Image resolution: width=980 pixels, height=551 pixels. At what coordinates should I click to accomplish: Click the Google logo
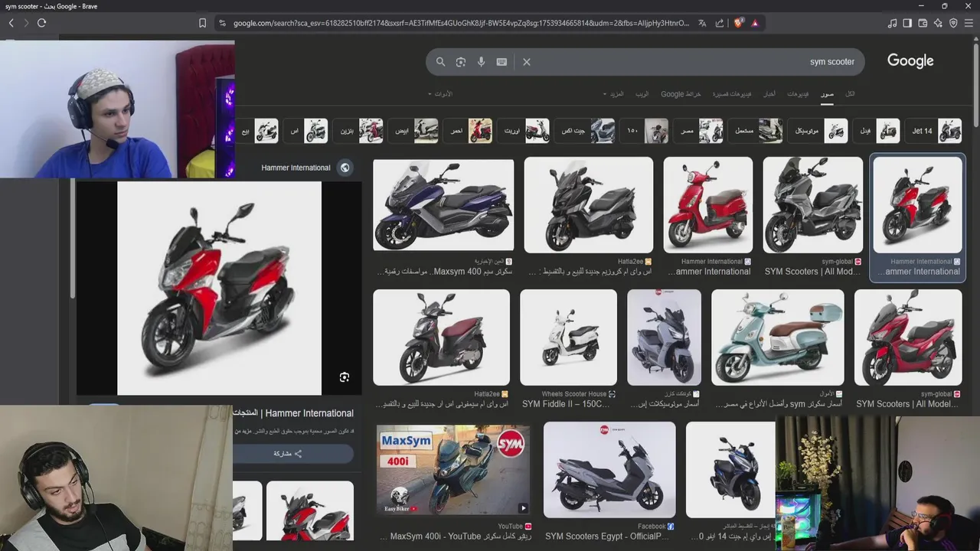point(910,61)
